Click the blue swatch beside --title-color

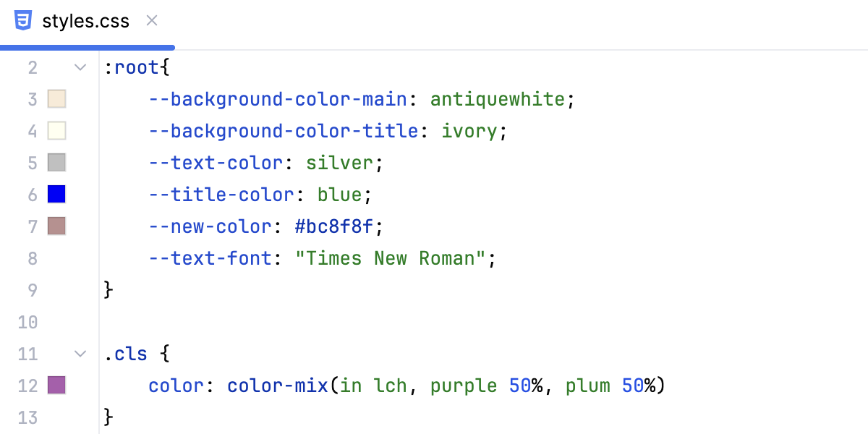tap(56, 194)
